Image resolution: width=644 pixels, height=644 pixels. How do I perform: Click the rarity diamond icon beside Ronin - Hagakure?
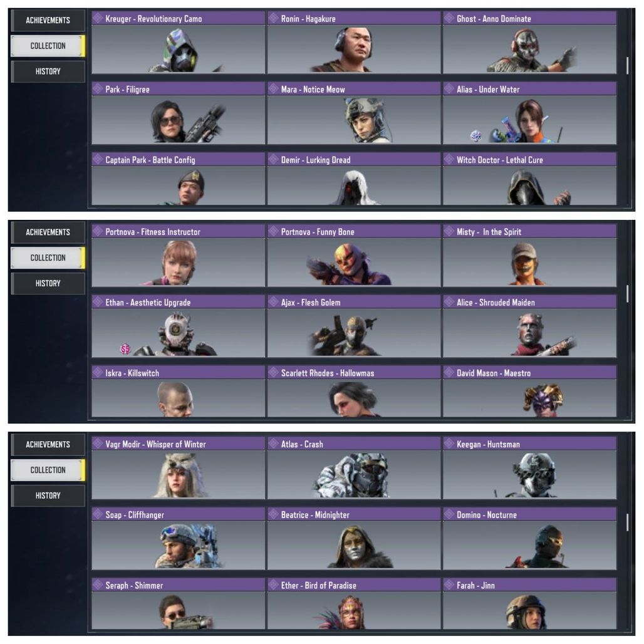(x=273, y=18)
